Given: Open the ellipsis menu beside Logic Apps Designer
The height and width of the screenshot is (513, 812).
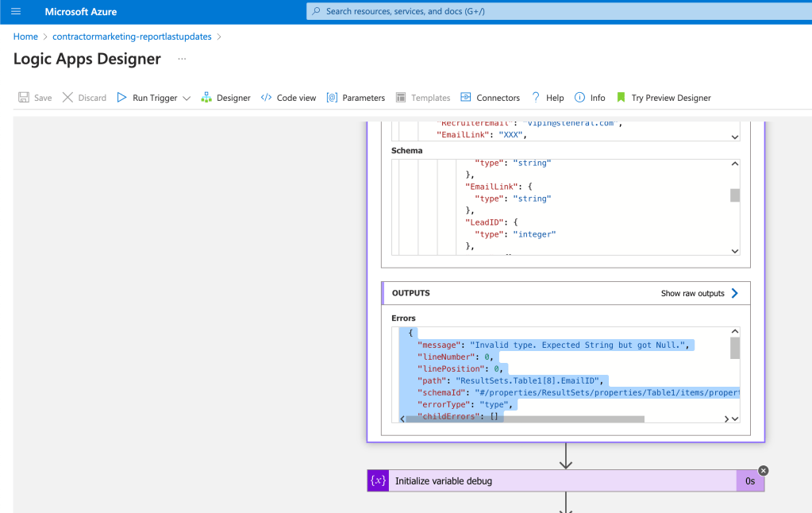Looking at the screenshot, I should coord(182,59).
